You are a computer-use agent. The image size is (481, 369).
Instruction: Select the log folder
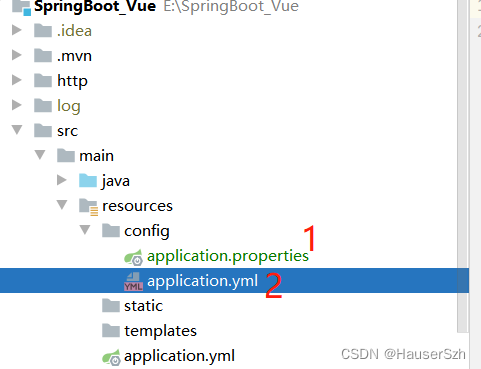[x=69, y=106]
